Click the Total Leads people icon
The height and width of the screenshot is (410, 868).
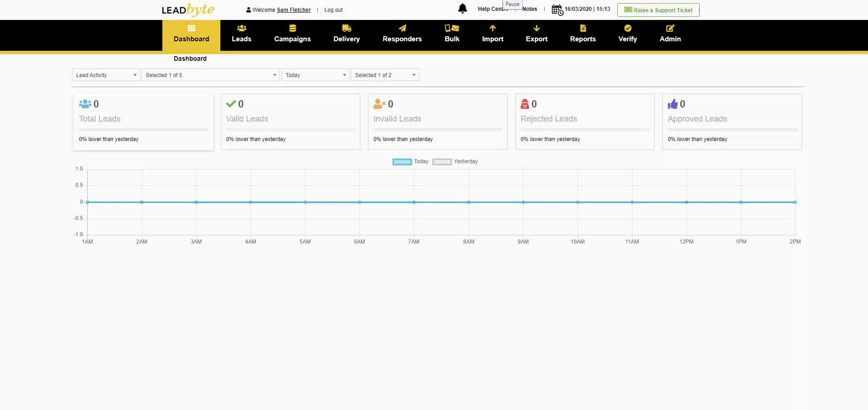[85, 104]
